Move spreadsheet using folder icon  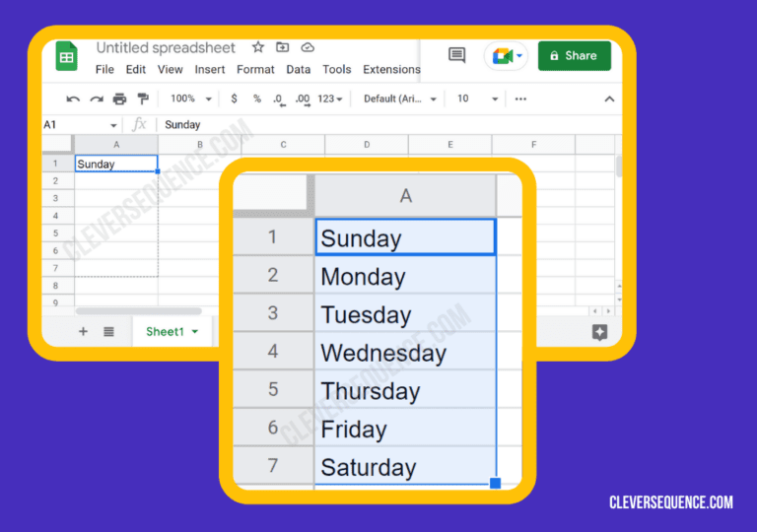(283, 47)
